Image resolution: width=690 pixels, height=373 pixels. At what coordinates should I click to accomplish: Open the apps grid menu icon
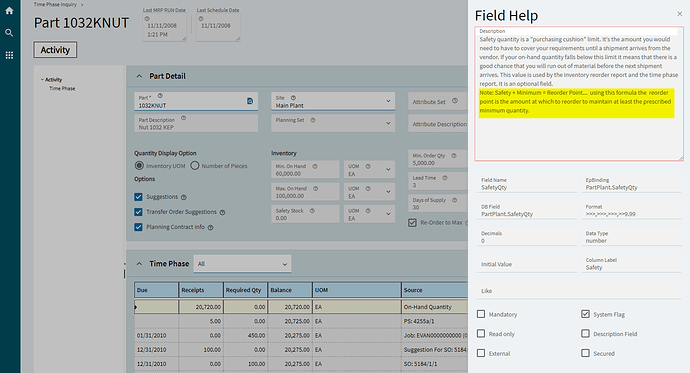point(9,55)
